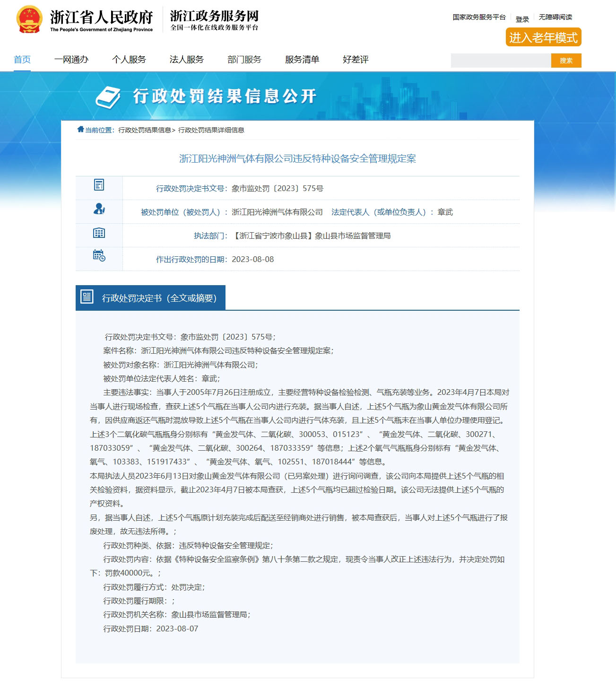Open the 部门服务 navigation item

(x=244, y=60)
